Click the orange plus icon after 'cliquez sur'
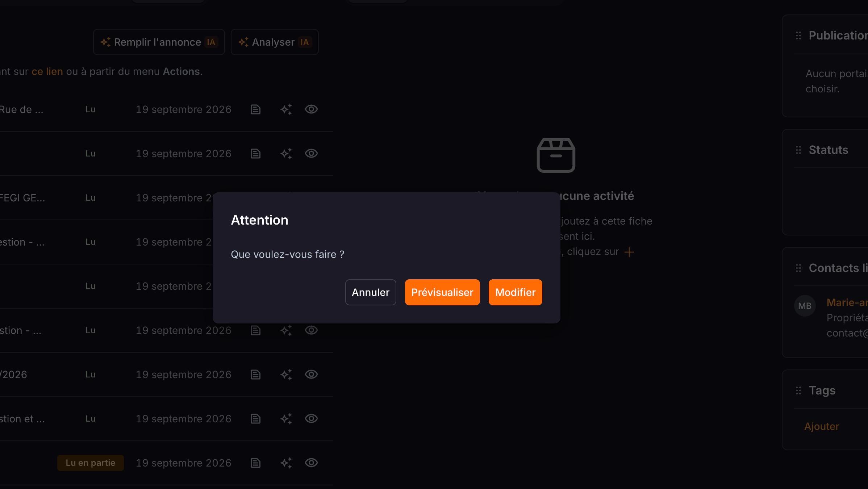The image size is (868, 489). click(629, 252)
